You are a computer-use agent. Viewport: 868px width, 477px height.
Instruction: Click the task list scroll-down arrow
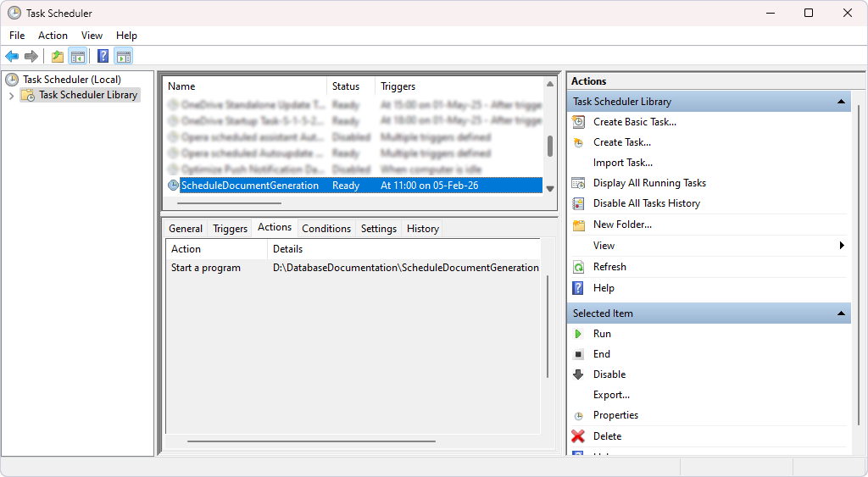pos(549,189)
